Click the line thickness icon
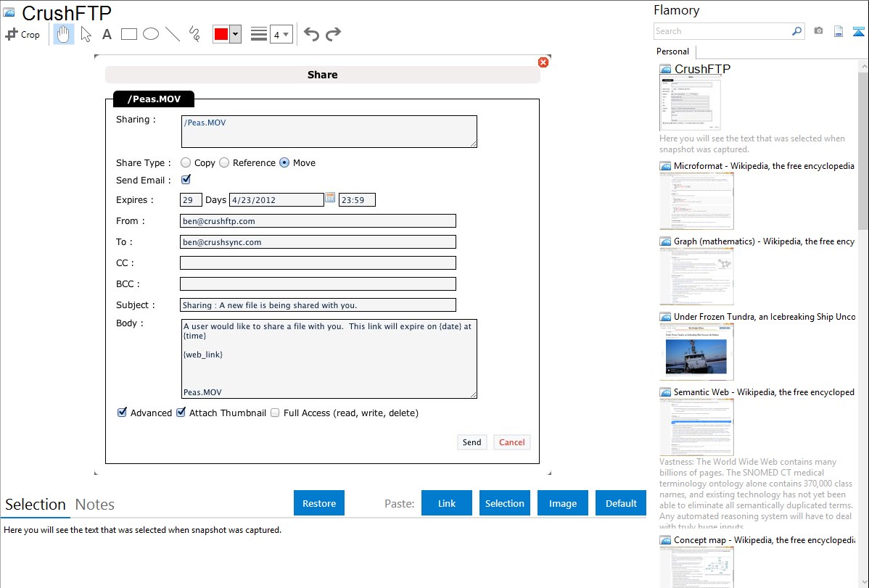The image size is (869, 588). click(x=259, y=34)
